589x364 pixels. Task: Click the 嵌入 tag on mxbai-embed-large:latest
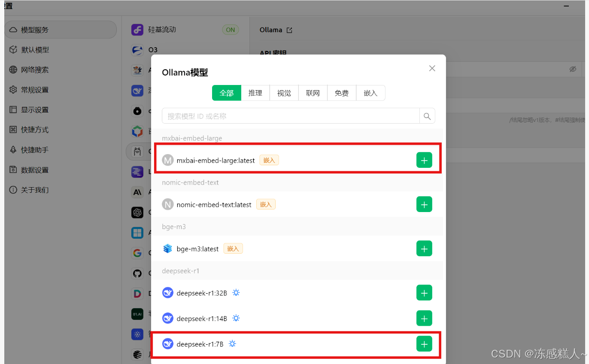[x=269, y=160]
